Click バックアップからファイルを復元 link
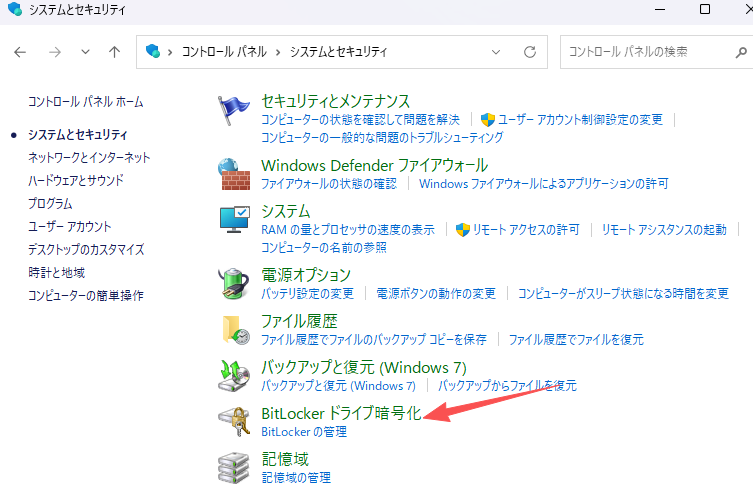This screenshot has width=753, height=485. 508,386
